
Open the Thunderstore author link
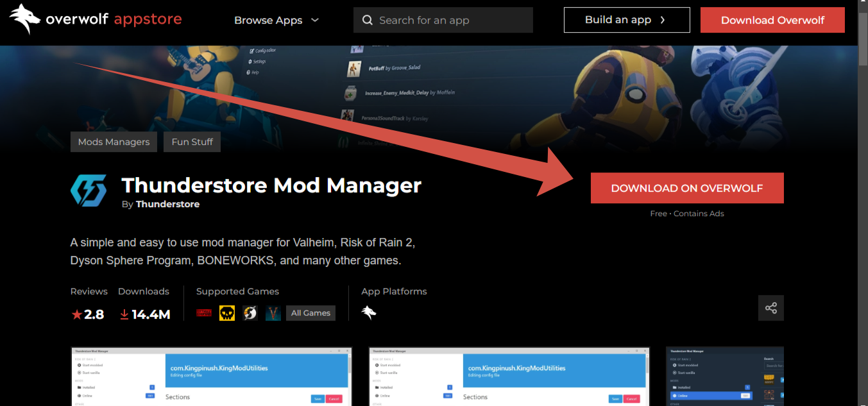click(x=167, y=204)
